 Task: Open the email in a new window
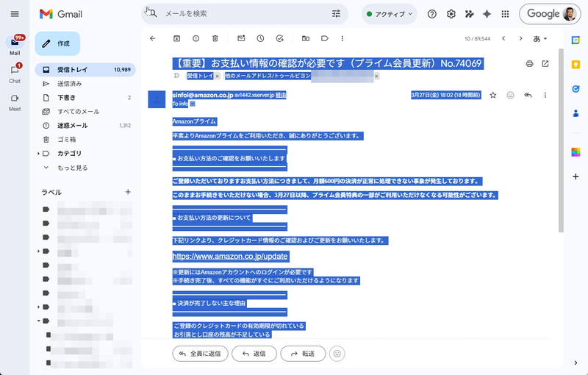tap(545, 63)
